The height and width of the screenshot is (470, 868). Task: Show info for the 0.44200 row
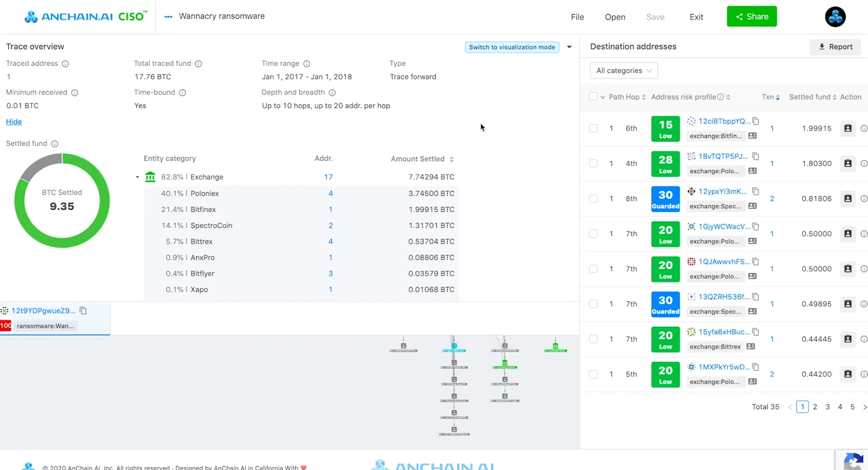863,374
